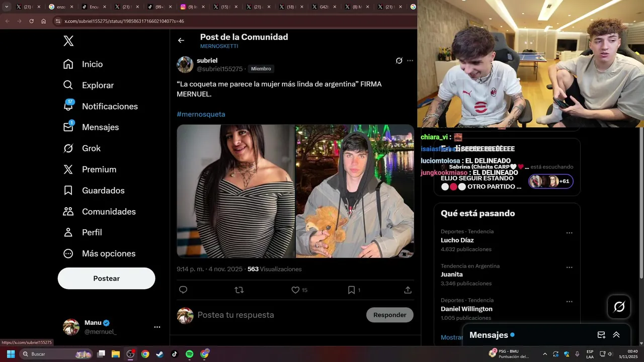644x362 pixels.
Task: Click the X logo in sidebar
Action: [68, 41]
